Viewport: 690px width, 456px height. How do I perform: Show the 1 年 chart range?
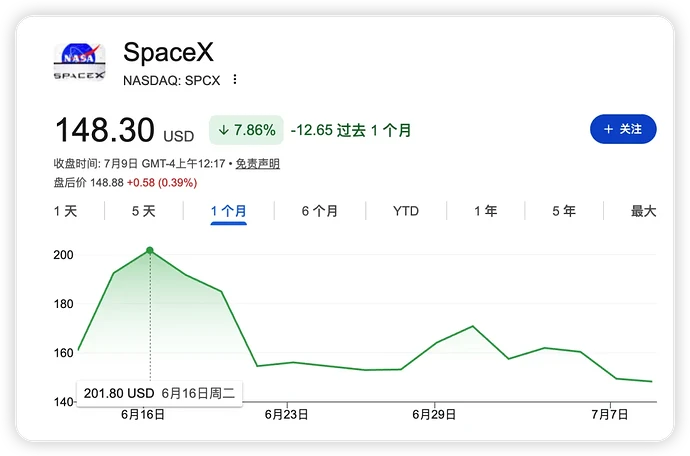click(x=486, y=211)
